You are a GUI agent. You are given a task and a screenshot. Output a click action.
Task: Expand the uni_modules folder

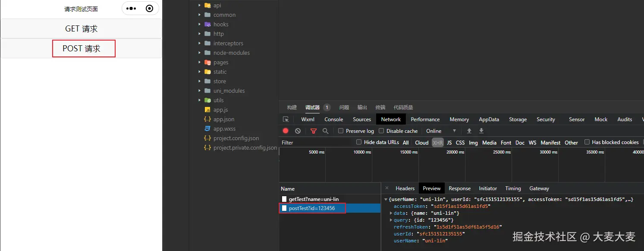199,91
